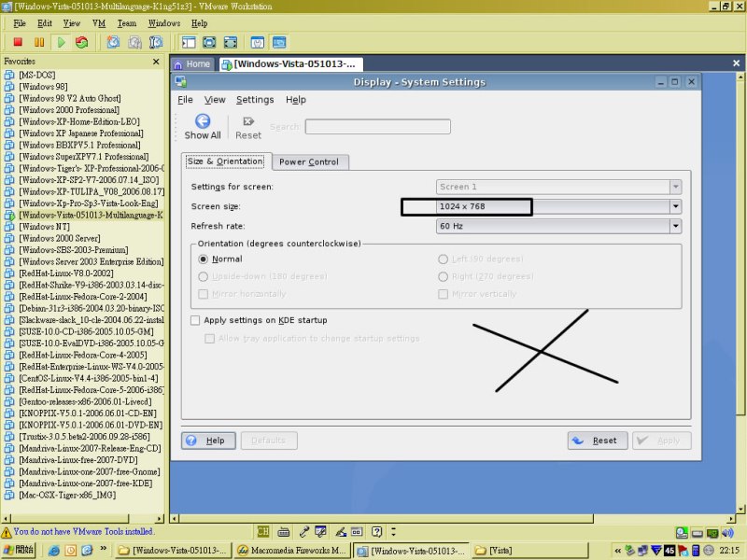Expand the quick launch overflow chevron

103,549
